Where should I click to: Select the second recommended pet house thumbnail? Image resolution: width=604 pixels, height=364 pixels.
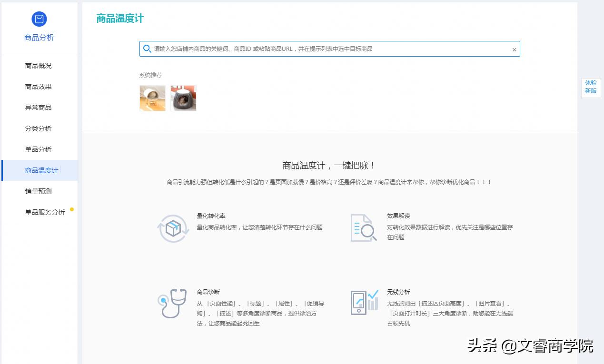(x=183, y=98)
